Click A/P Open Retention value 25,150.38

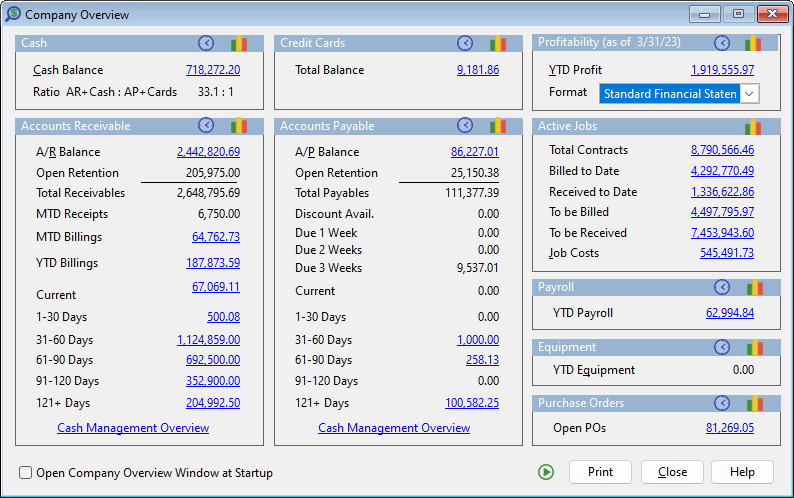click(475, 173)
